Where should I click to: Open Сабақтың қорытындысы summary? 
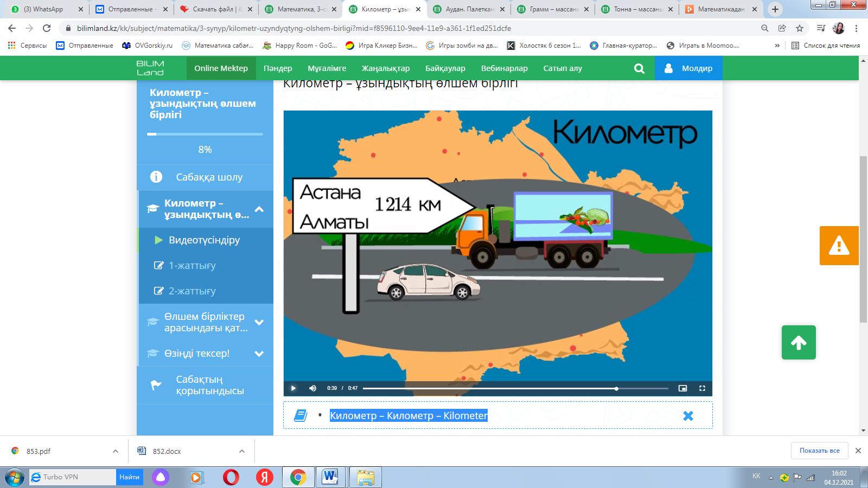coord(205,385)
